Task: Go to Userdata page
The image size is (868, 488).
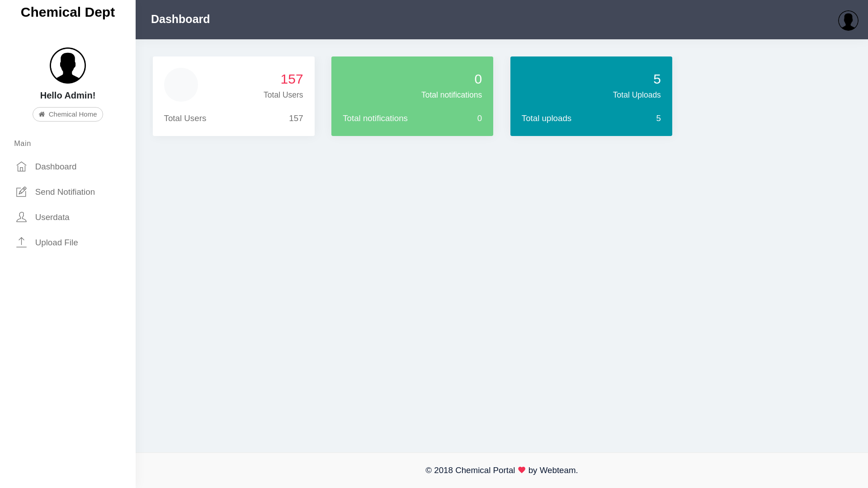Action: [x=52, y=217]
